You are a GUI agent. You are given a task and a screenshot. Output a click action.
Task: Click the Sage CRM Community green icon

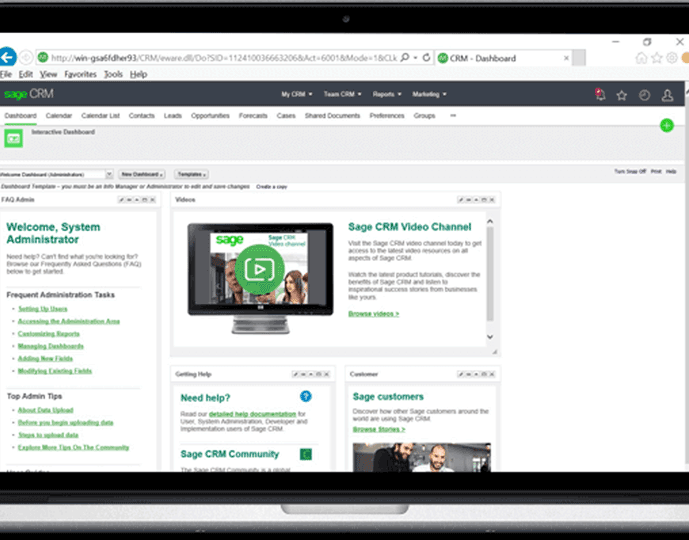click(306, 454)
